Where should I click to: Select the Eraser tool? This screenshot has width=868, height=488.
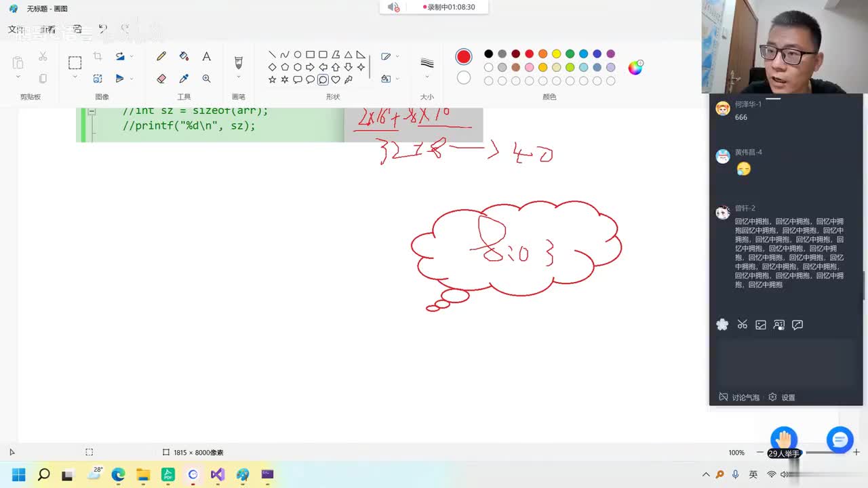pos(161,79)
